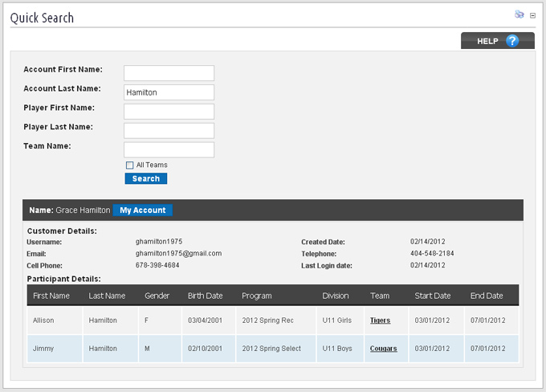This screenshot has width=546, height=392.
Task: Click the Team column header
Action: (x=380, y=296)
